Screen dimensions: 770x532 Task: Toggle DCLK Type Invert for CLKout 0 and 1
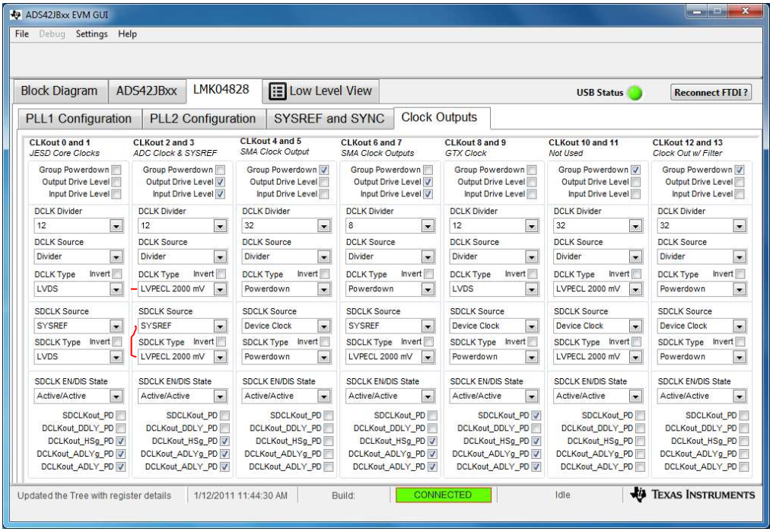click(x=117, y=274)
